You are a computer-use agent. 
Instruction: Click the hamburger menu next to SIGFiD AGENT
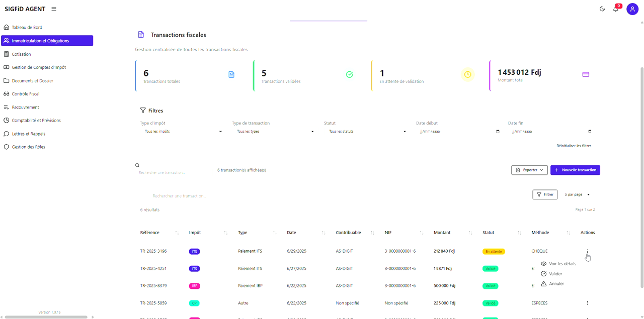[53, 9]
